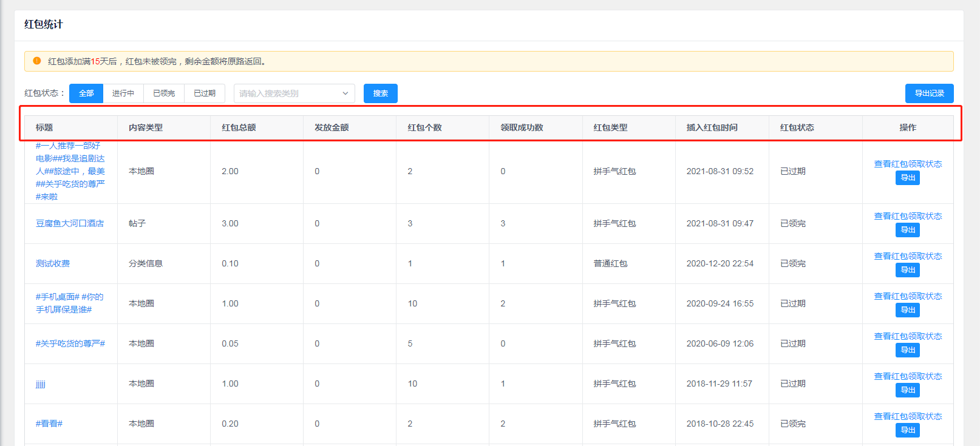This screenshot has width=980, height=446.
Task: Open the #关乎吃货的尊严# title link
Action: 70,343
